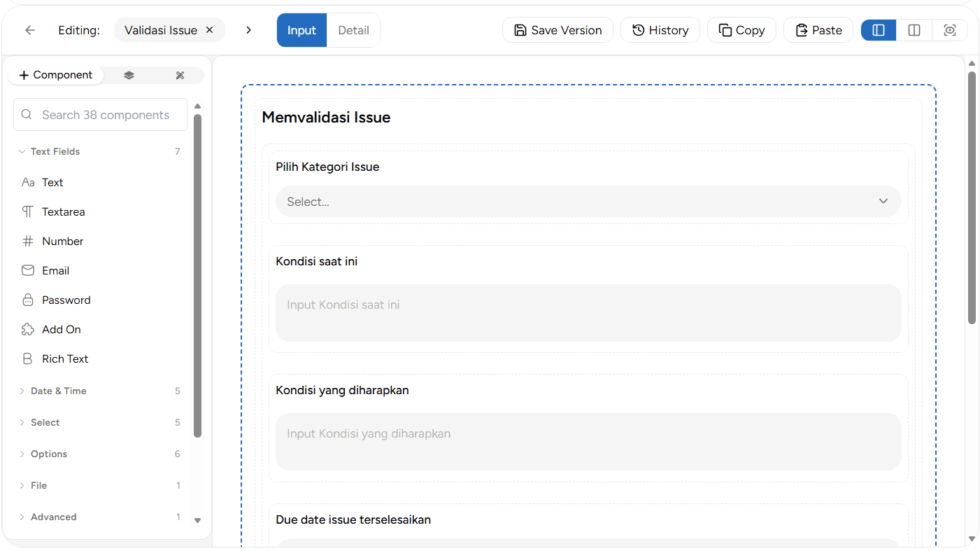This screenshot has height=551, width=980.
Task: Click the Kondisi yang diharapkan label
Action: 342,390
